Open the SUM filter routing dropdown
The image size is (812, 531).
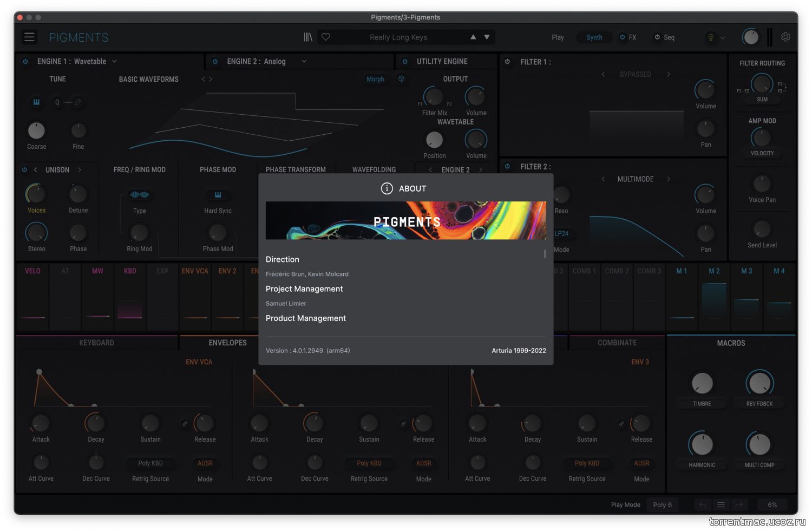762,100
